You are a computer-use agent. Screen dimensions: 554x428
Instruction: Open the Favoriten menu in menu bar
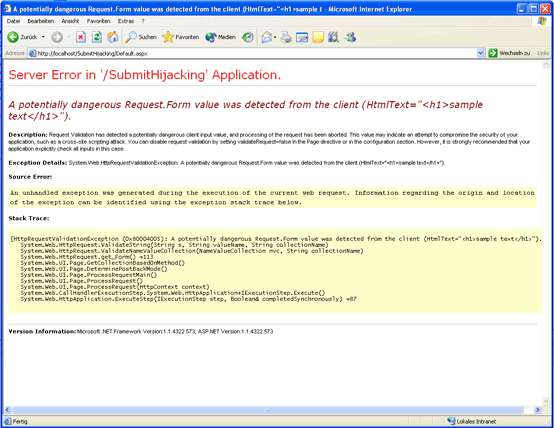[x=99, y=21]
